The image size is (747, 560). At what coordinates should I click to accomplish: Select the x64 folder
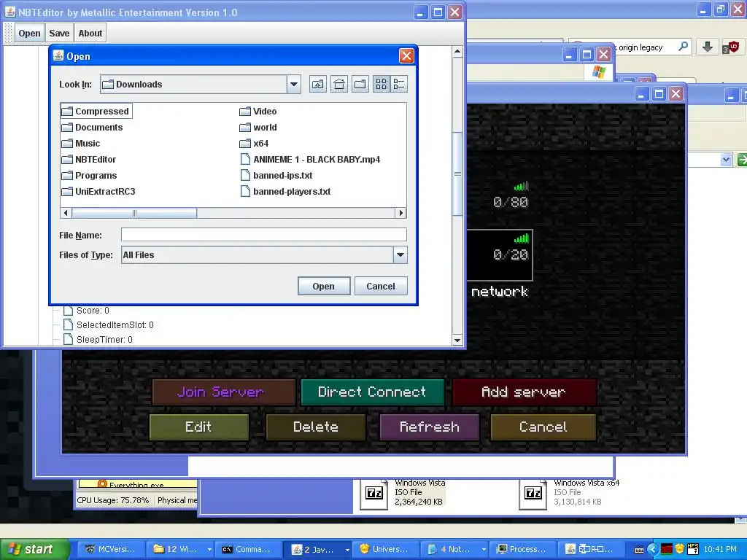pos(254,144)
